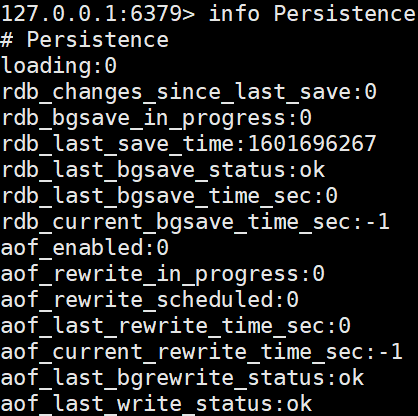Click the ok value of rdb_last_bgsave_status
Screen dimensions: 418x416
pos(312,169)
